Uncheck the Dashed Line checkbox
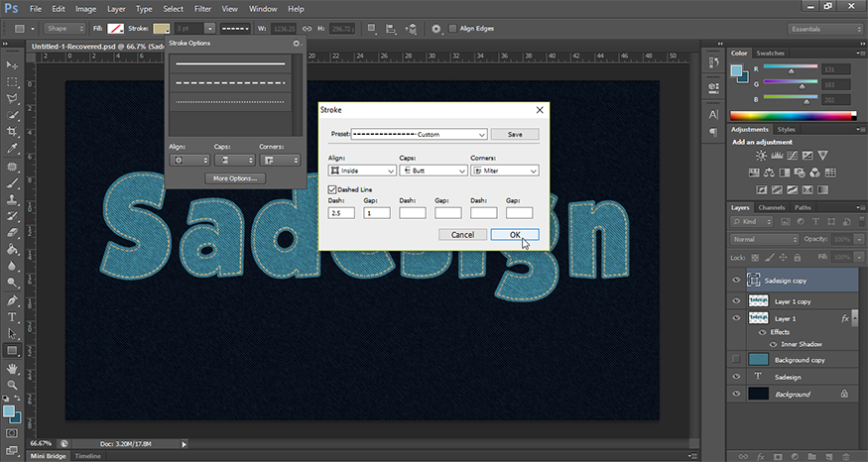The image size is (868, 462). click(332, 189)
